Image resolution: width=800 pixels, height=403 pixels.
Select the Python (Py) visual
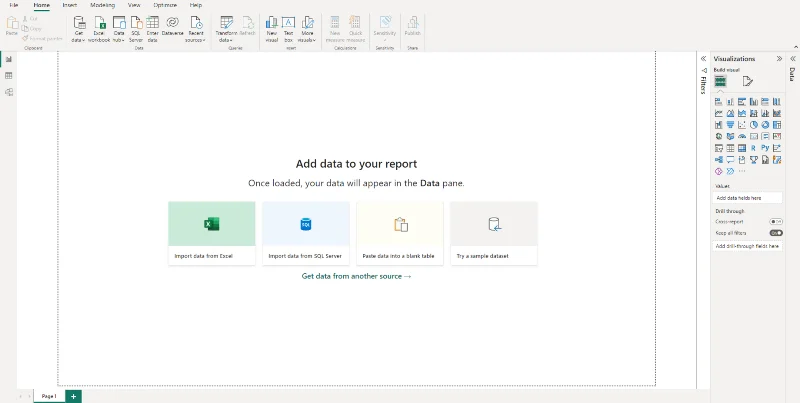click(x=765, y=148)
